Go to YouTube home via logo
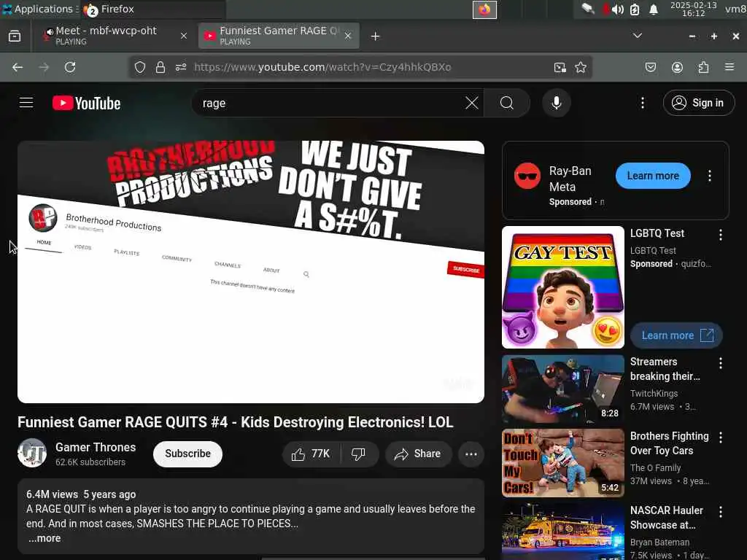The image size is (747, 560). (86, 103)
